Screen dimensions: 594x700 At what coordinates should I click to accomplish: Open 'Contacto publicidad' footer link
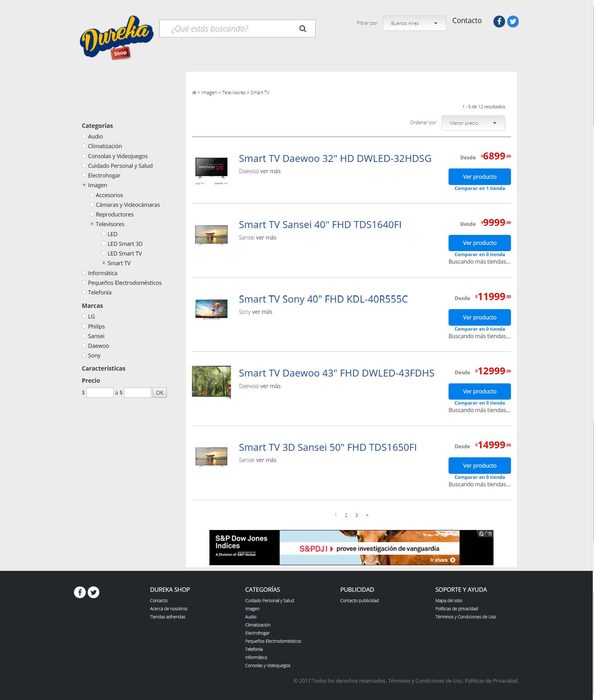point(359,601)
